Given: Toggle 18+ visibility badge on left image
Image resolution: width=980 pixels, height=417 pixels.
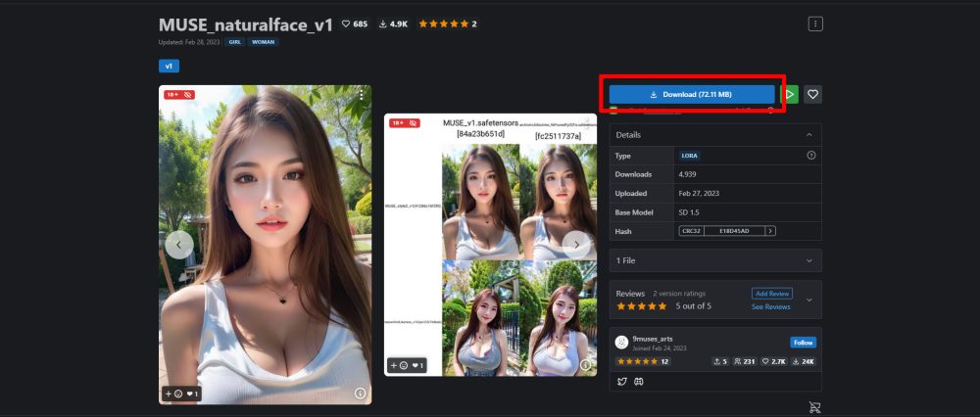Looking at the screenshot, I should click(179, 95).
